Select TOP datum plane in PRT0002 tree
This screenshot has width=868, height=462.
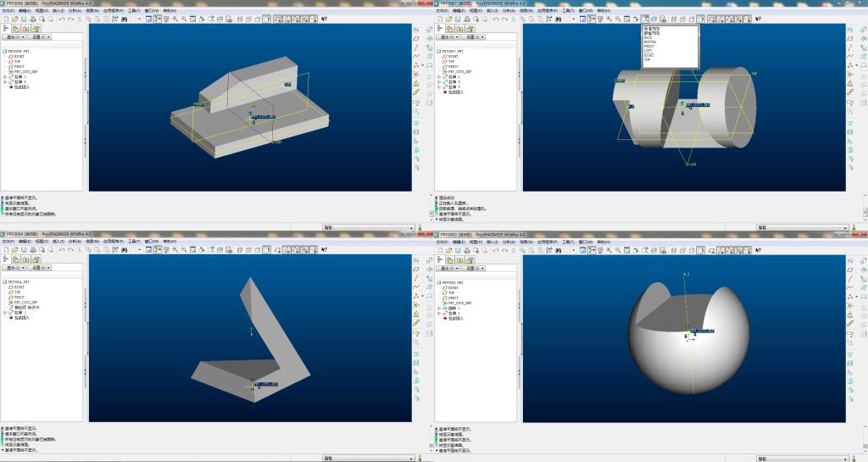point(452,292)
